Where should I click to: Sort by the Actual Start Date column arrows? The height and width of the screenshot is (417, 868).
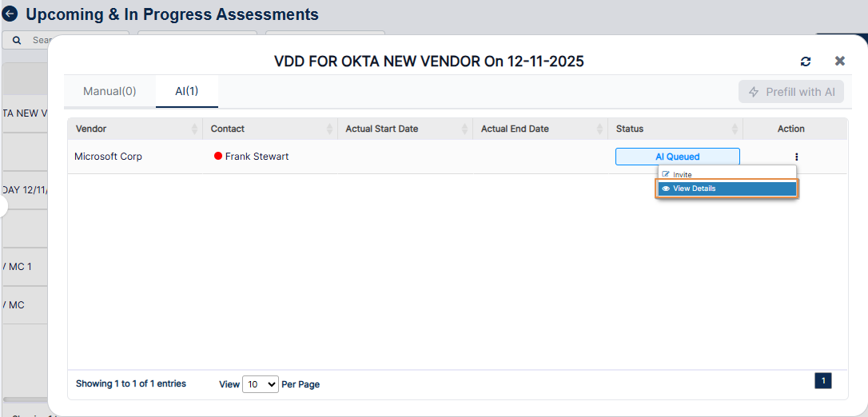click(464, 129)
